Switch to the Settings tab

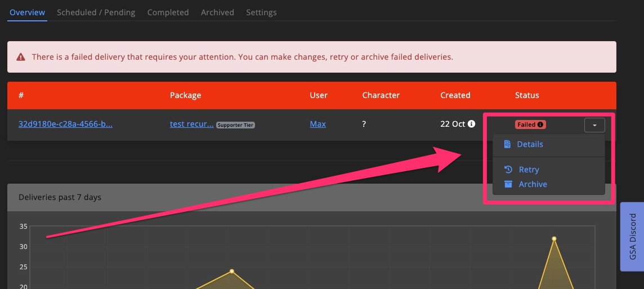coord(261,12)
